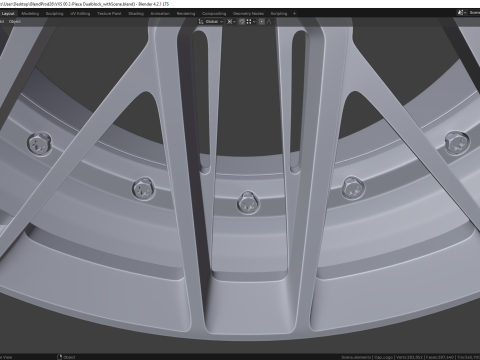Open proportional editing falloff menu
This screenshot has width=480, height=360.
click(x=270, y=22)
